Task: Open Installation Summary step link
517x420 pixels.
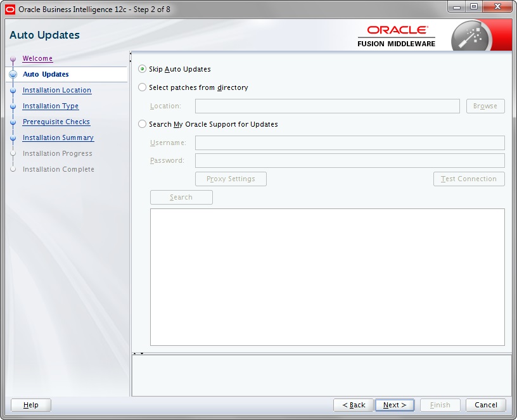Action: 58,137
